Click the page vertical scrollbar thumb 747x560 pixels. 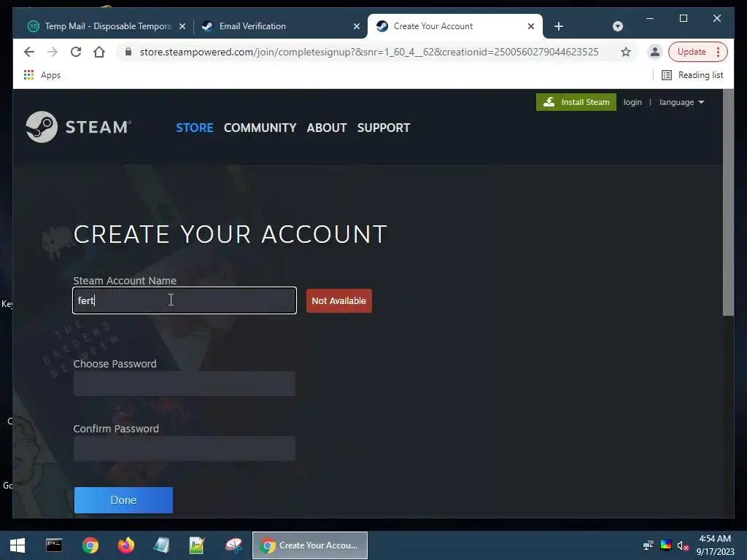tap(728, 203)
